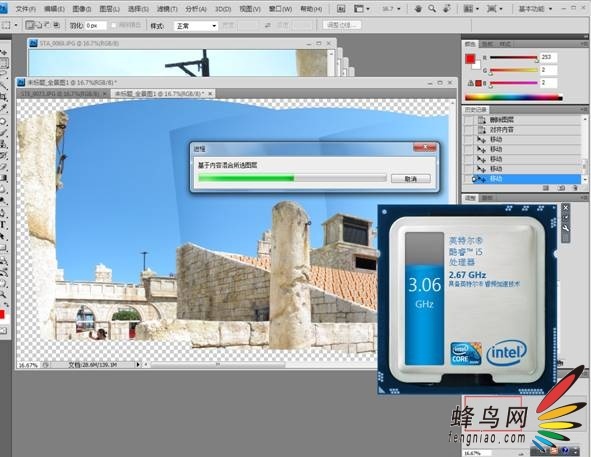This screenshot has width=591, height=457.
Task: Open the 基本功能 workspace switcher
Action: tap(535, 8)
